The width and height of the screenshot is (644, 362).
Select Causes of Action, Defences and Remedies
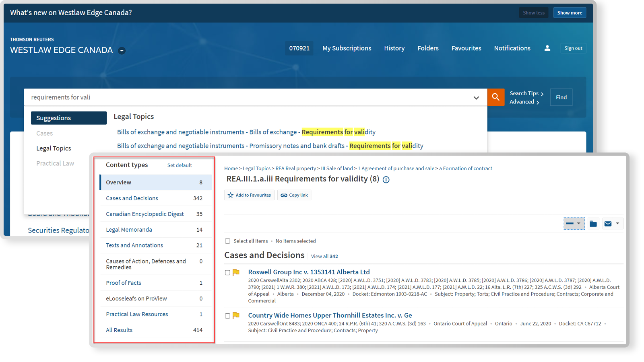tap(156, 264)
